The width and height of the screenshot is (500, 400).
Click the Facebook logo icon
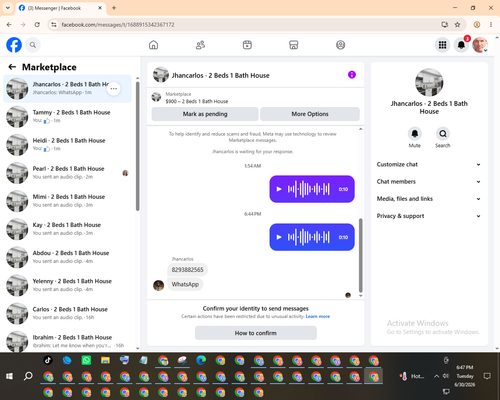click(x=14, y=45)
